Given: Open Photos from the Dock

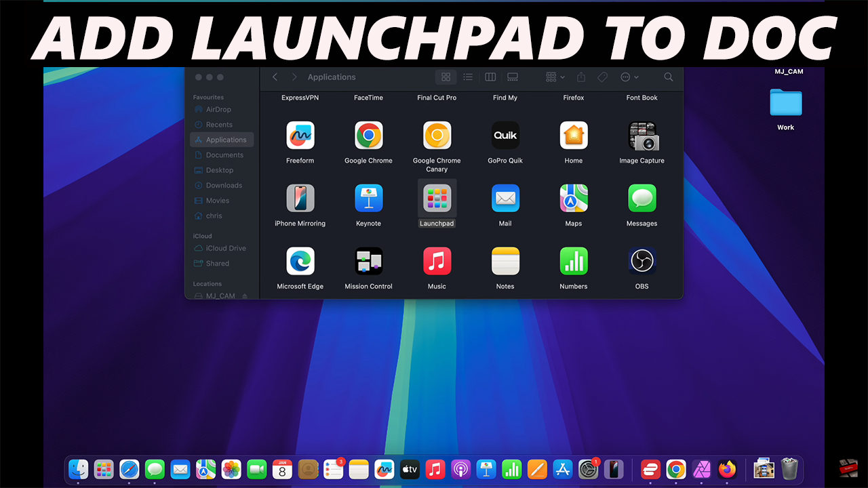Looking at the screenshot, I should pos(232,469).
